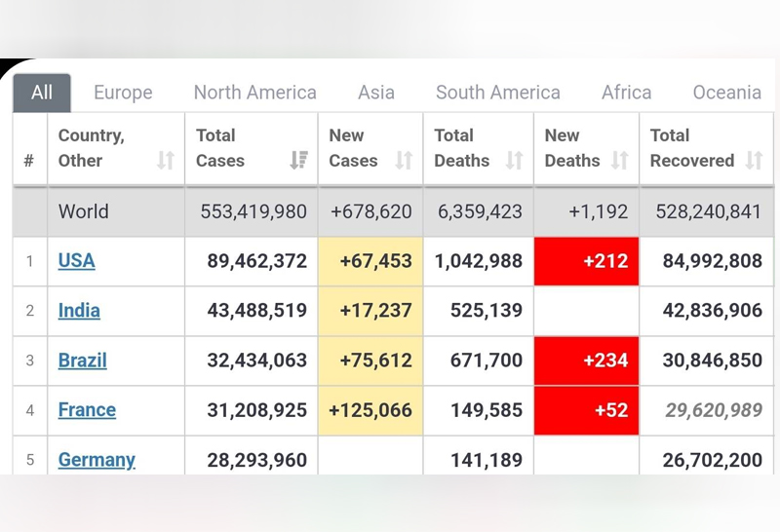Show the South America tab

[497, 93]
